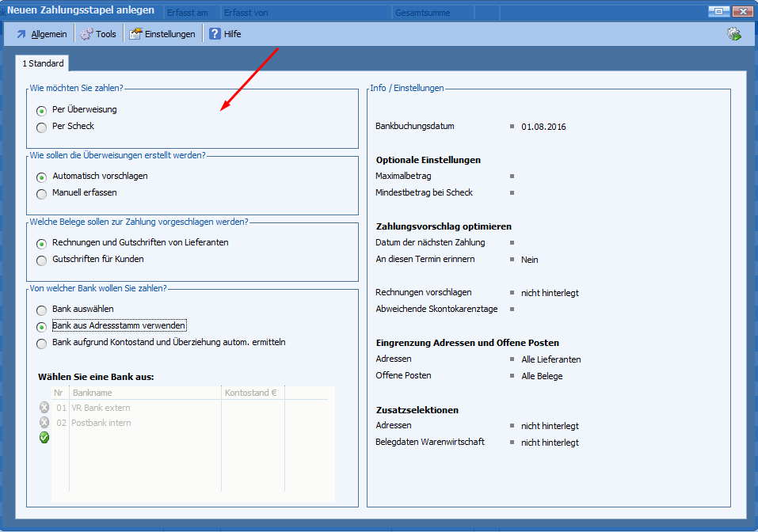Image resolution: width=758 pixels, height=532 pixels.
Task: Open Bankbuchungsdatum value 01.08.2016
Action: [x=543, y=127]
